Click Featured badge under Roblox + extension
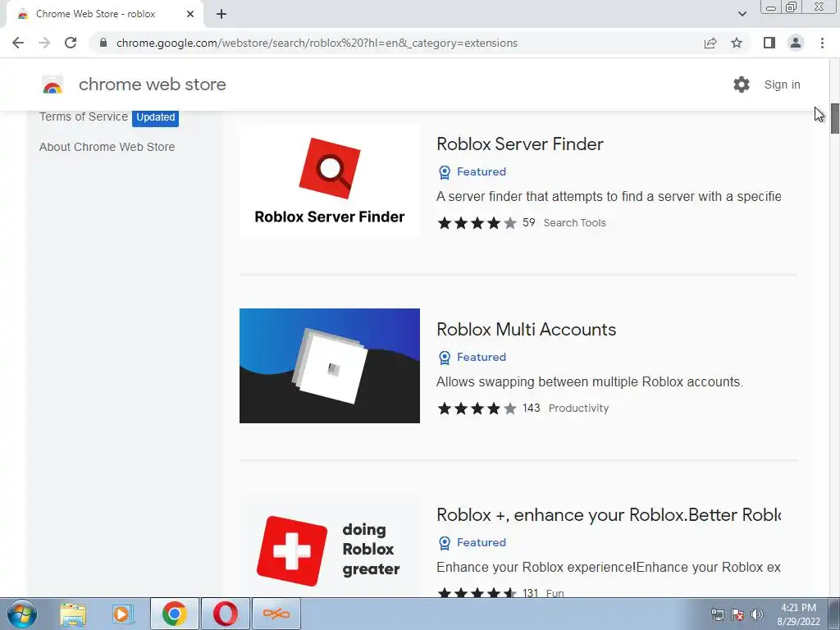 point(472,543)
